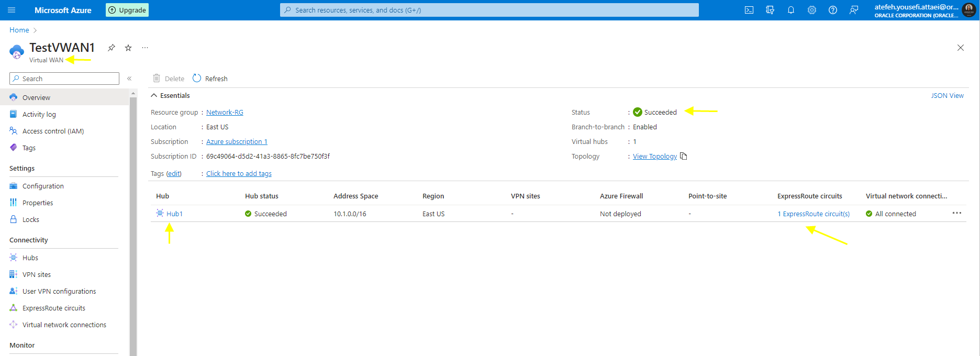
Task: Click the Hub1 hub icon
Action: [160, 213]
